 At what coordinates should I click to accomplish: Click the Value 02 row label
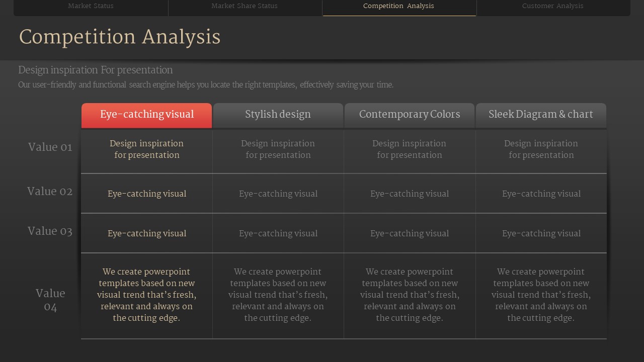tap(50, 192)
